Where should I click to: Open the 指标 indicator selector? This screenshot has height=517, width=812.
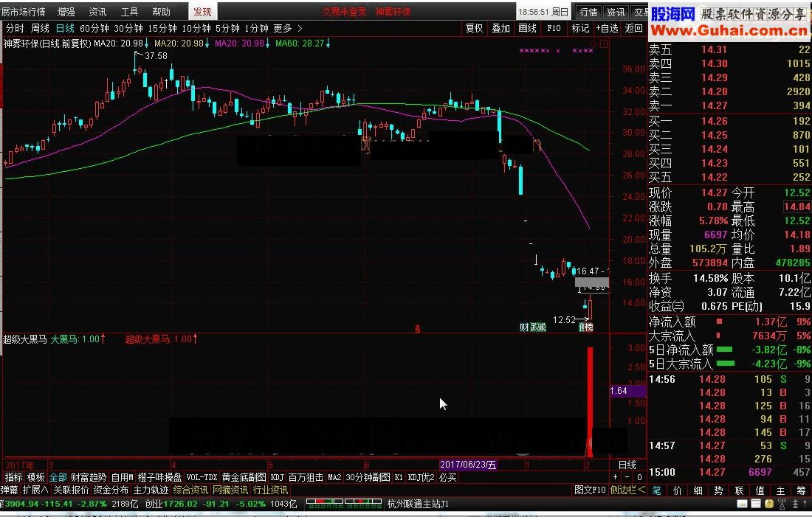pos(13,477)
